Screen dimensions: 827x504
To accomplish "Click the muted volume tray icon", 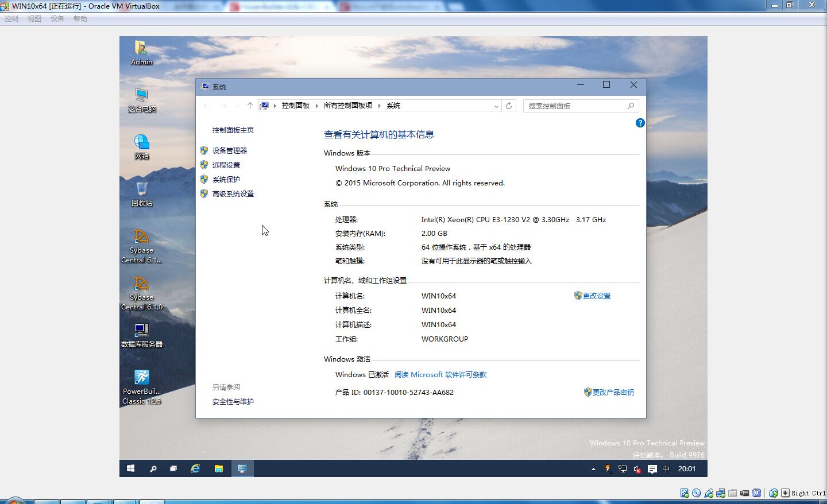I will [x=637, y=469].
